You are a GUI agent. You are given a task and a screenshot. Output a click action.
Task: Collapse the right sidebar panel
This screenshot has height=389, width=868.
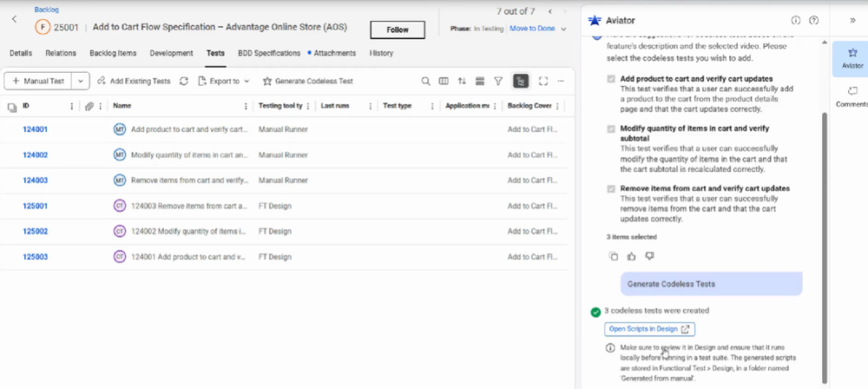point(852,20)
